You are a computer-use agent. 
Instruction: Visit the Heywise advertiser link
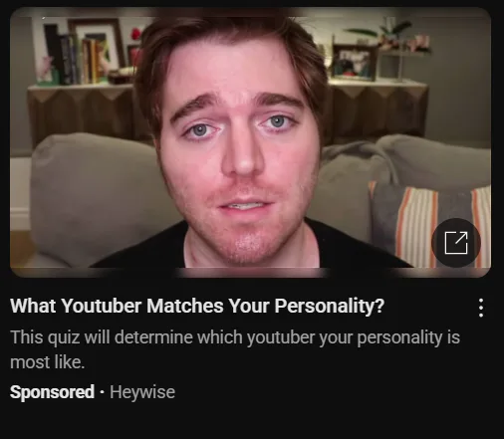[142, 392]
